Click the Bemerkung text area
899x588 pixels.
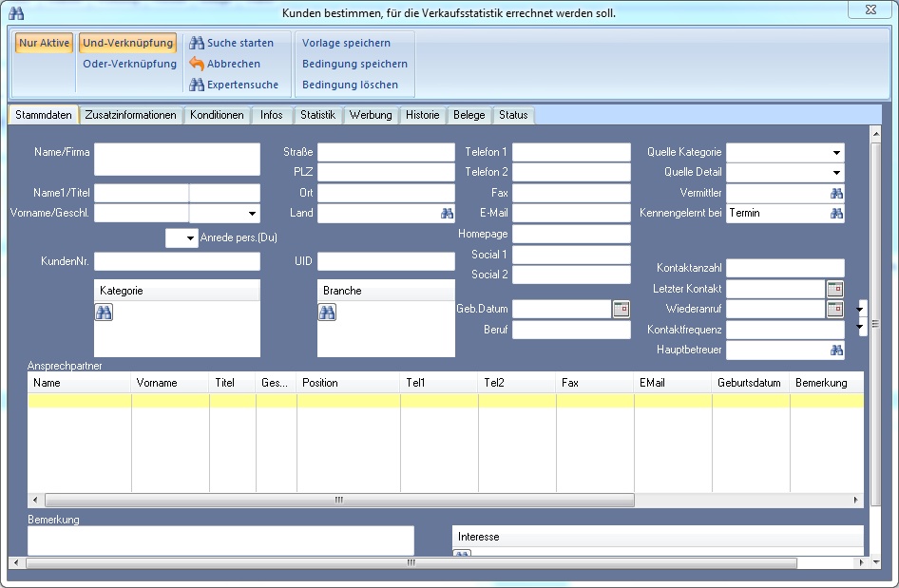click(x=220, y=541)
